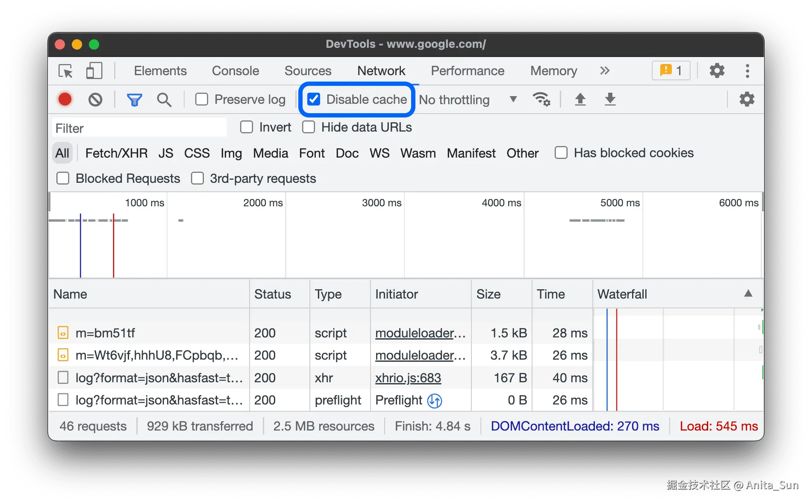The image size is (812, 504).
Task: Open moduleloader initiator for m=Wt6vjf row
Action: pyautogui.click(x=421, y=355)
